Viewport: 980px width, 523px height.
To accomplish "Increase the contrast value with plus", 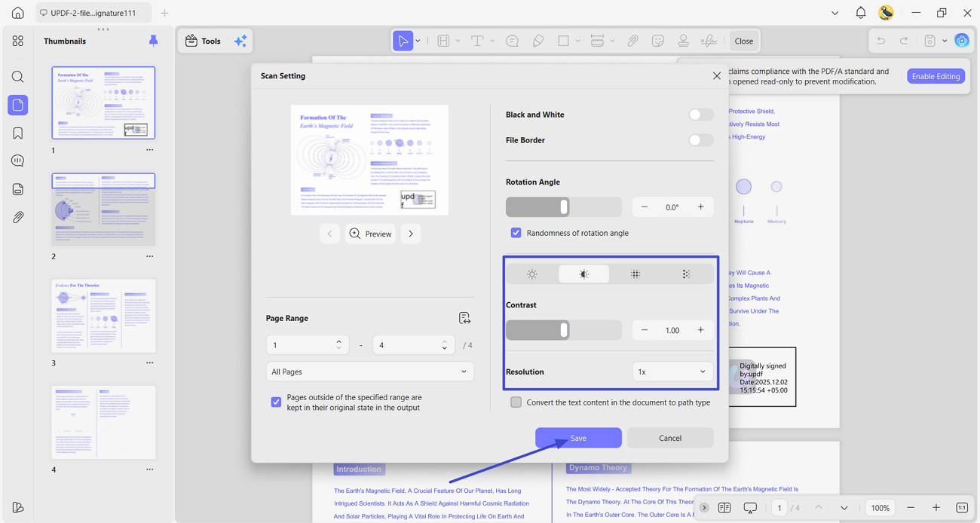I will (x=700, y=330).
